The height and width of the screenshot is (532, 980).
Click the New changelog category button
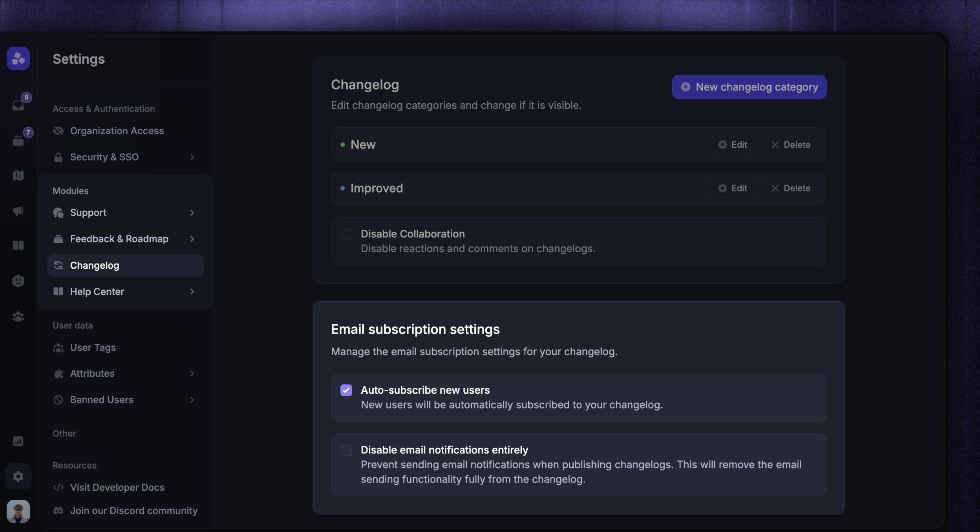point(748,86)
